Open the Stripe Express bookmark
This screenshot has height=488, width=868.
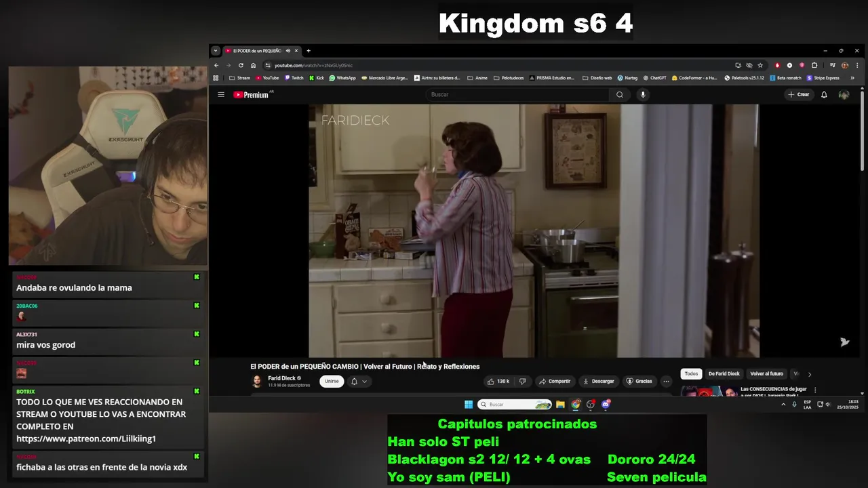click(823, 78)
